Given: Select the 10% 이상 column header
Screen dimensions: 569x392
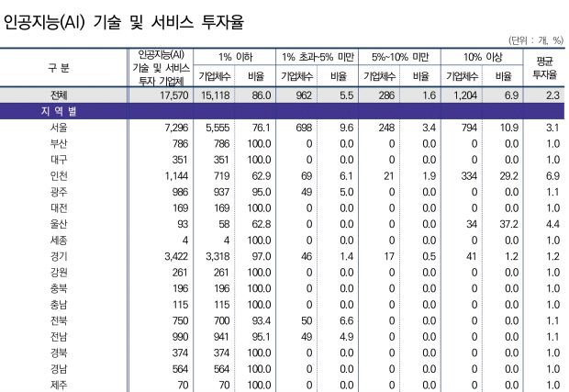Looking at the screenshot, I should tap(479, 57).
